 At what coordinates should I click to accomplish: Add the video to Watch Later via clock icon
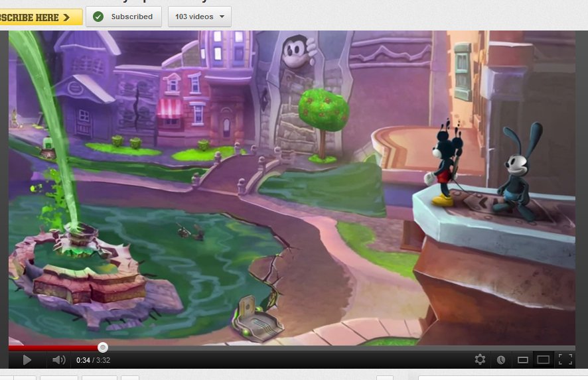(x=501, y=359)
